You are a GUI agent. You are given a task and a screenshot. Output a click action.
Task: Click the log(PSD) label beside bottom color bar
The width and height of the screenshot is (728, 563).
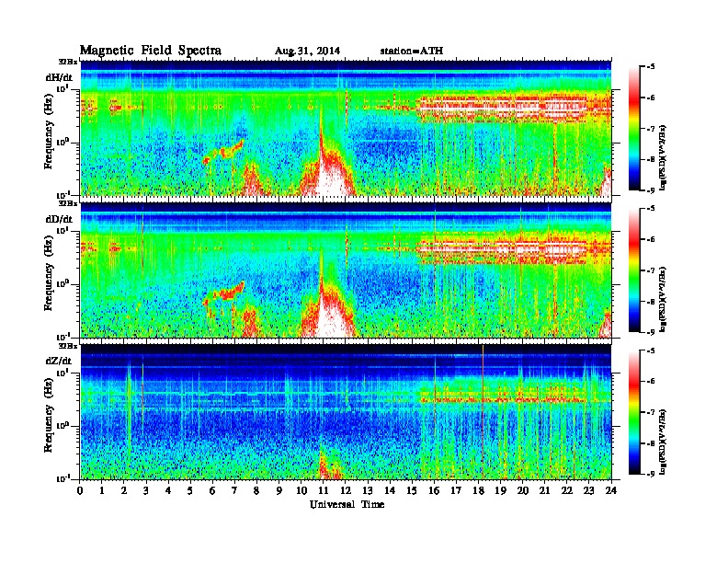coord(663,442)
